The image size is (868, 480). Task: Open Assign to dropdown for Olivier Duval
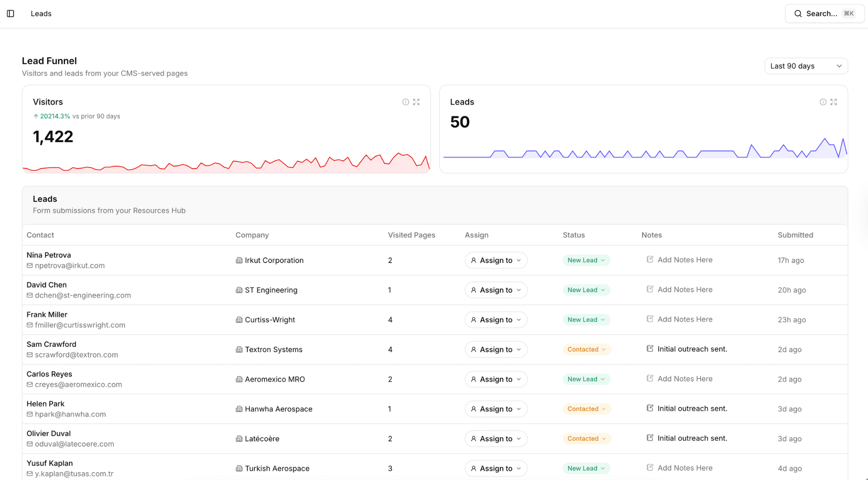[496, 439]
